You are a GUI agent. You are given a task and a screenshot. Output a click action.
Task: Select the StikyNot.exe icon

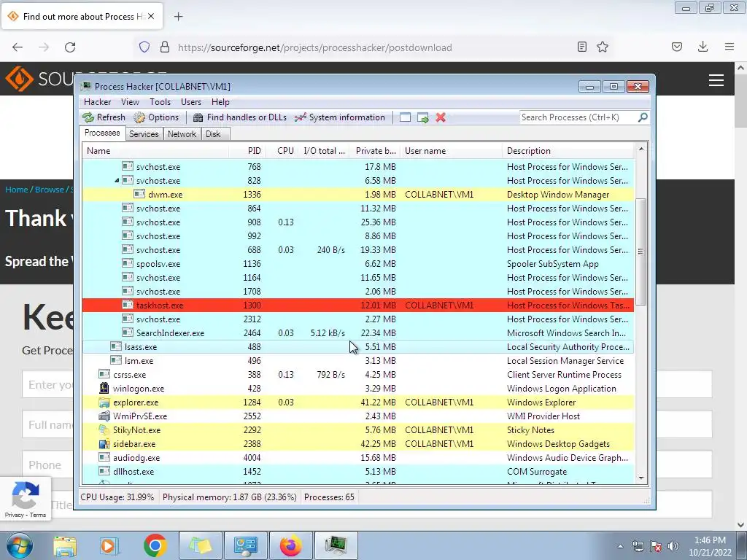coord(104,429)
